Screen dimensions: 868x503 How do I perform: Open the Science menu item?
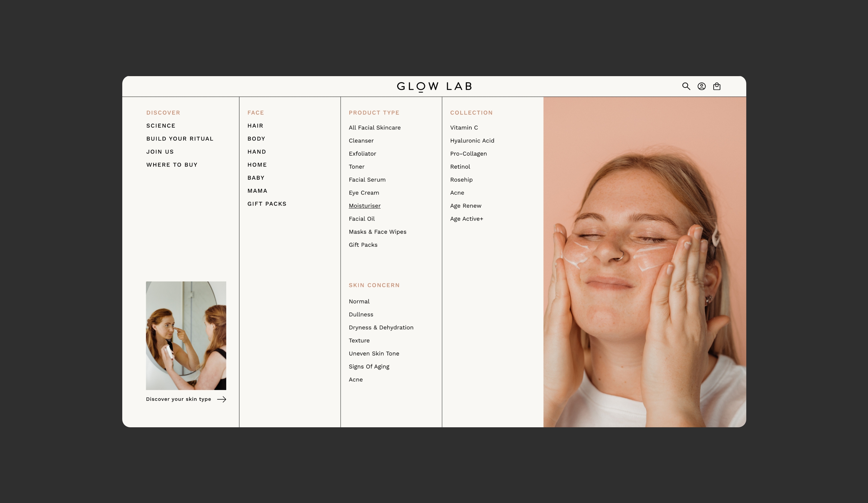click(x=161, y=126)
